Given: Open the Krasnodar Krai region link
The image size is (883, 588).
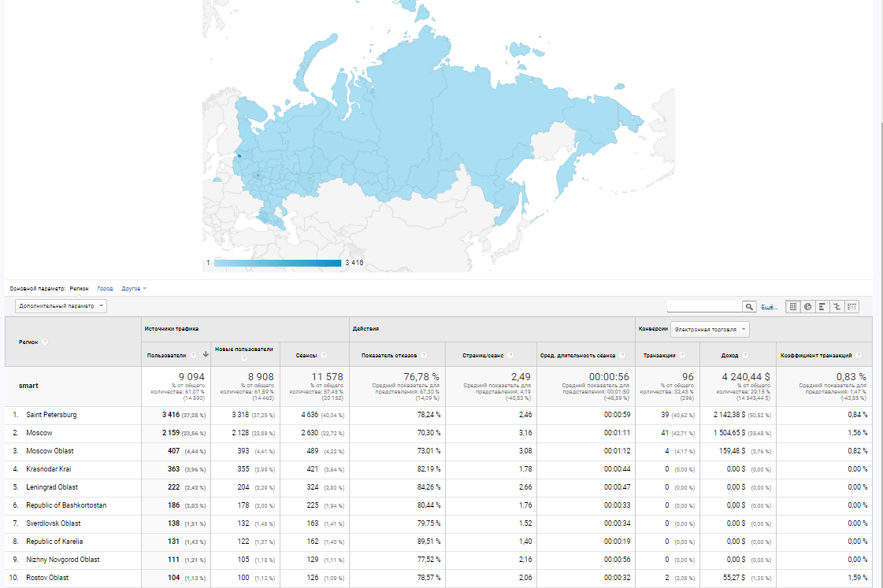Looking at the screenshot, I should click(x=48, y=468).
